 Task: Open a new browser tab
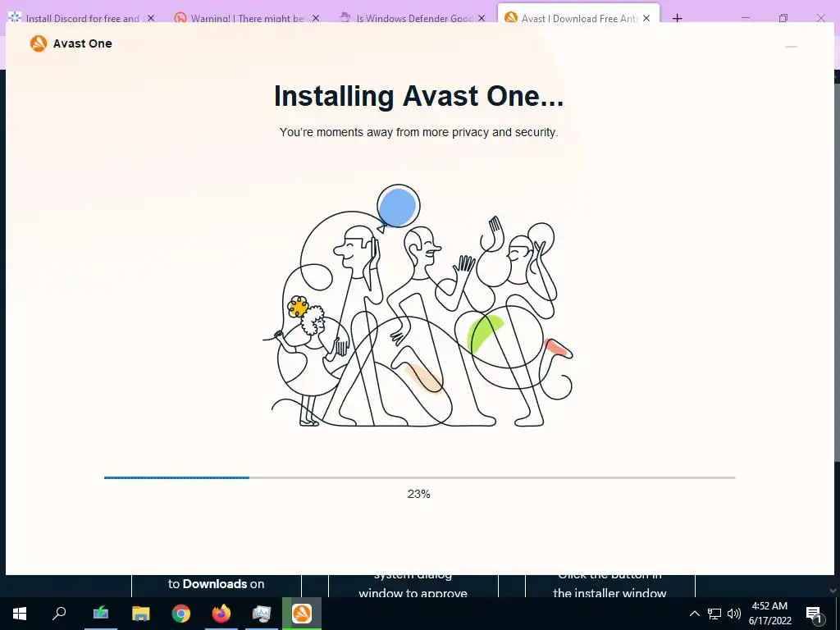677,18
